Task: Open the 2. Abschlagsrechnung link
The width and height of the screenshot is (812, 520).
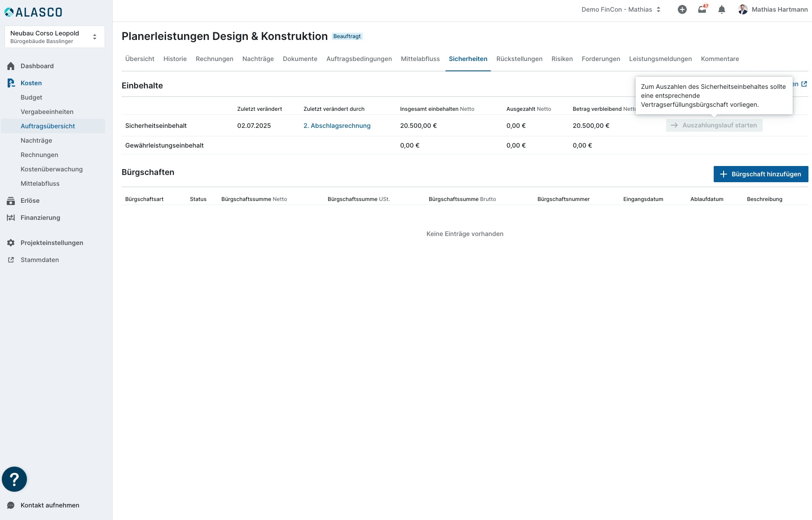Action: (x=337, y=126)
